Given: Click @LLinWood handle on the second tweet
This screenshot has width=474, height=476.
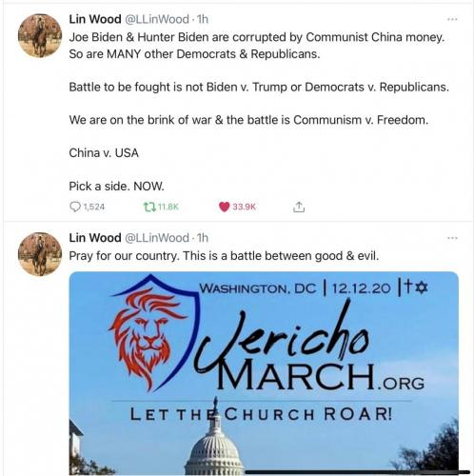Looking at the screenshot, I should pyautogui.click(x=157, y=238).
